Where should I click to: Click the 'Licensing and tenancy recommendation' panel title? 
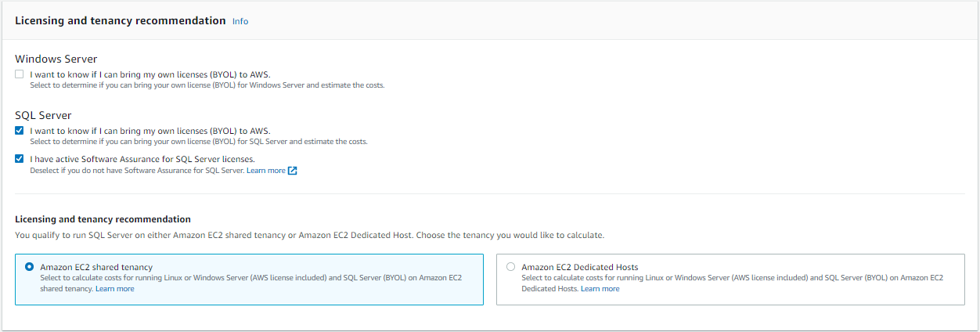121,21
